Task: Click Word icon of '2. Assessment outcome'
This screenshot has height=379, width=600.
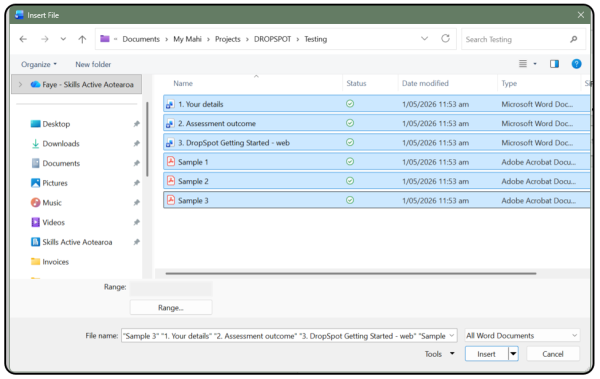Action: tap(170, 123)
